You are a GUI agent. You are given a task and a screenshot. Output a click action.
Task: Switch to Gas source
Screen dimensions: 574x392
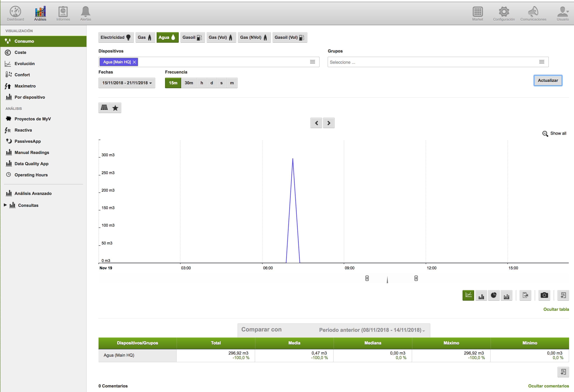(145, 37)
